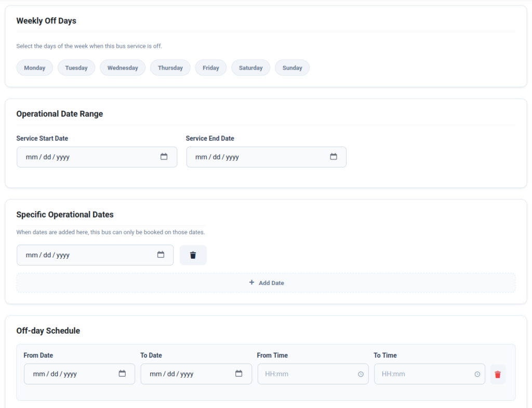Viewport: 532px width, 408px height.
Task: Open clock picker for From Time
Action: (x=361, y=374)
